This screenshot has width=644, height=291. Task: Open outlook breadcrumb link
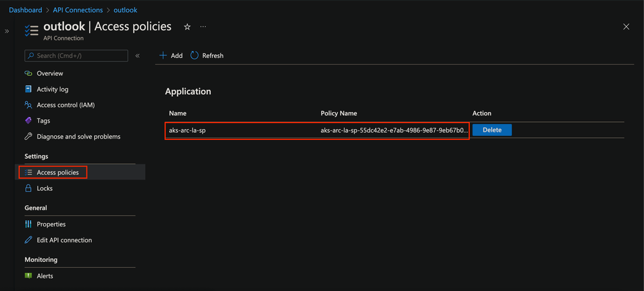[x=125, y=10]
